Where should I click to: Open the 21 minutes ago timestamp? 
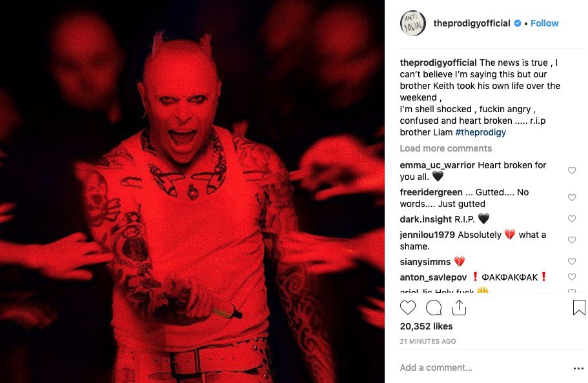[427, 341]
